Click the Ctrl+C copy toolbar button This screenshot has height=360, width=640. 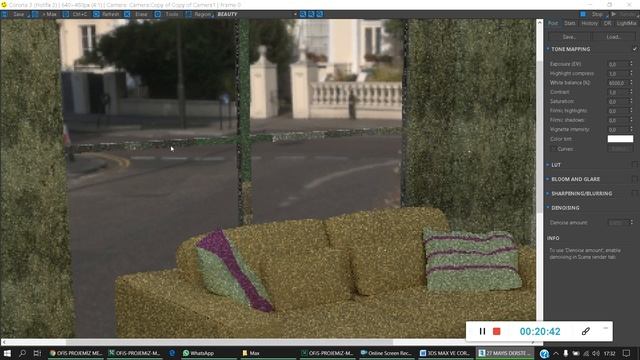point(76,14)
